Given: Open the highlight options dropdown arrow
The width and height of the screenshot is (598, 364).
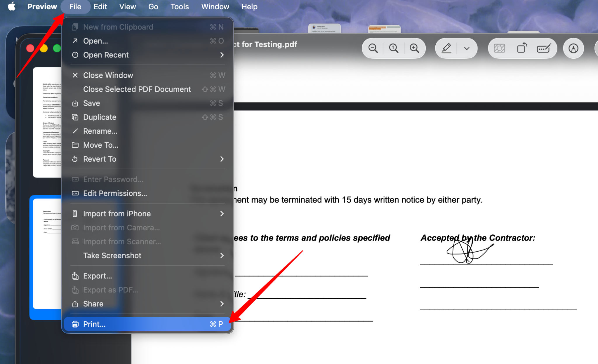Looking at the screenshot, I should click(x=467, y=48).
